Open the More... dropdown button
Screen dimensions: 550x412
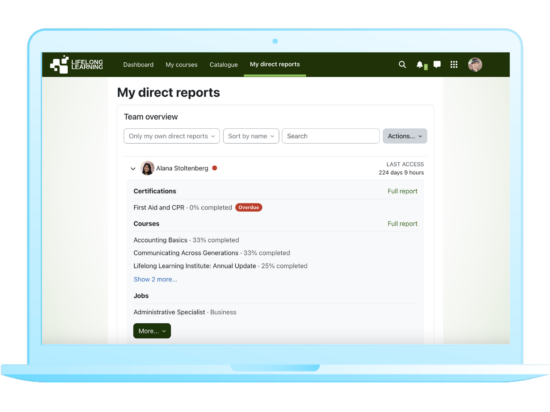tap(152, 331)
